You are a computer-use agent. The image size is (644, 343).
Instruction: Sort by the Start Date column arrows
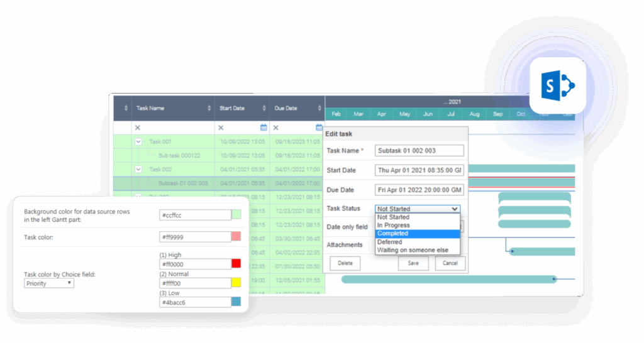(x=264, y=108)
